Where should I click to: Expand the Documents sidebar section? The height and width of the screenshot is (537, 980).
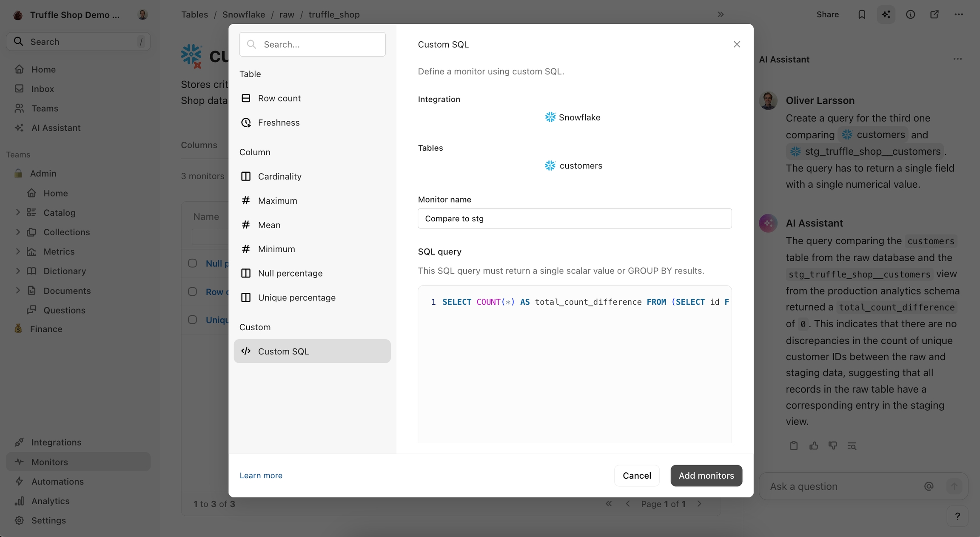pyautogui.click(x=18, y=291)
